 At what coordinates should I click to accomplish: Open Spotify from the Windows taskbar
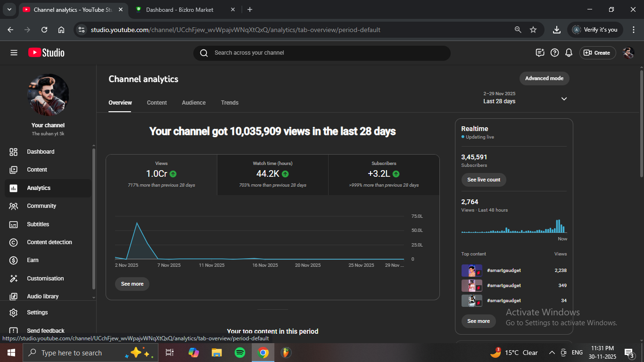pos(240,353)
